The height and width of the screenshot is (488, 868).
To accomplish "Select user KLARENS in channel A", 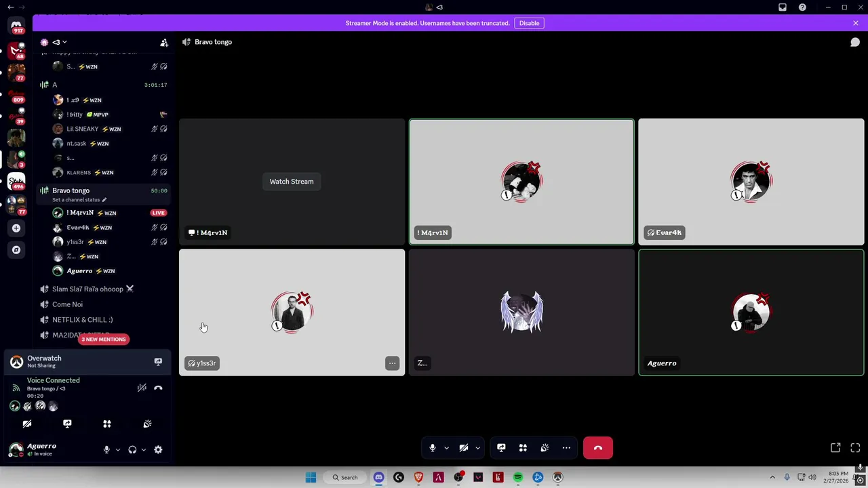I will [x=110, y=172].
